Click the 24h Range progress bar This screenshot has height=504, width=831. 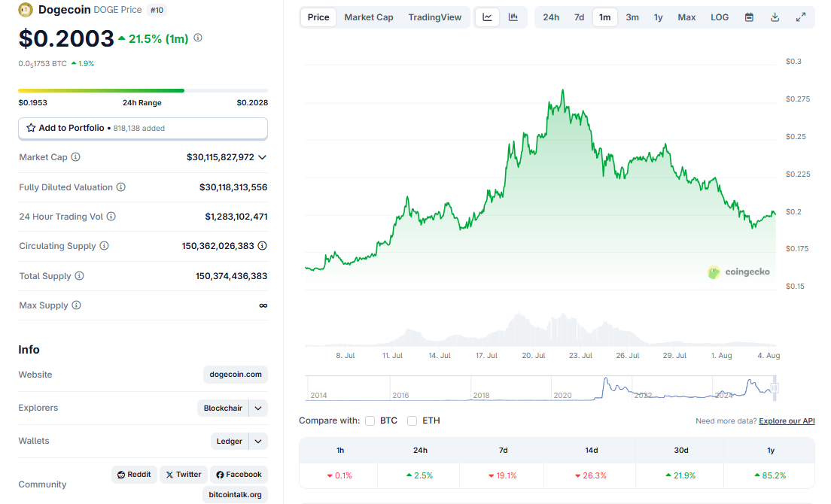click(x=143, y=90)
